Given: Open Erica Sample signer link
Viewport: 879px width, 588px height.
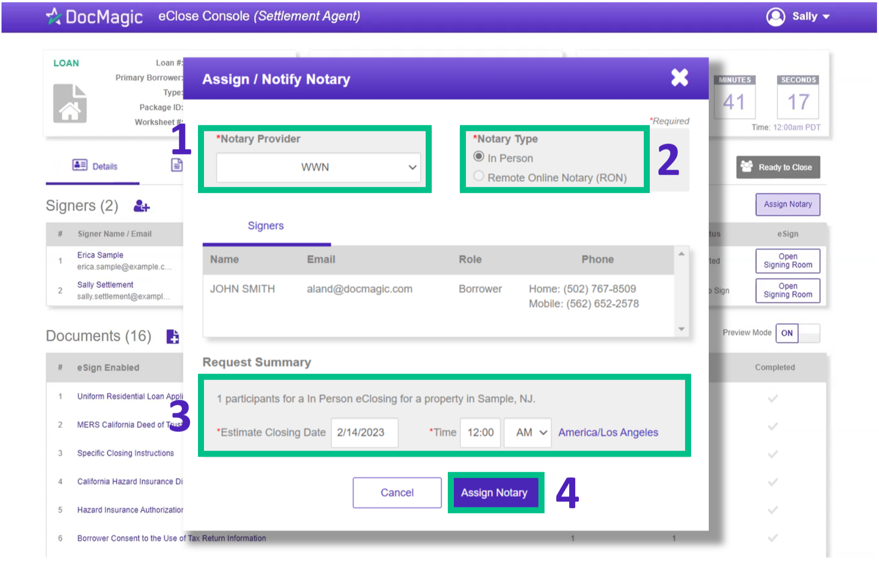Looking at the screenshot, I should click(100, 255).
